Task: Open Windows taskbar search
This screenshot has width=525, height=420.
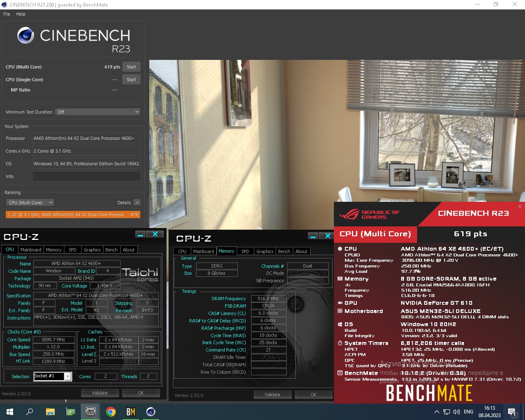Action: (30, 412)
